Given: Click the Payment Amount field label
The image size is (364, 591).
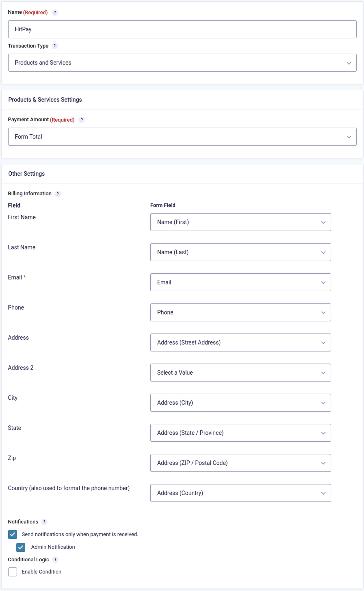Looking at the screenshot, I should pyautogui.click(x=28, y=119).
